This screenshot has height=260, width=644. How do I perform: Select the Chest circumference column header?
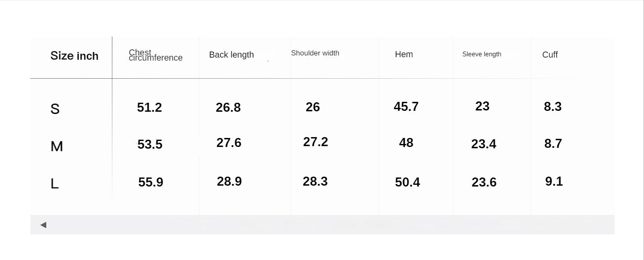(155, 55)
